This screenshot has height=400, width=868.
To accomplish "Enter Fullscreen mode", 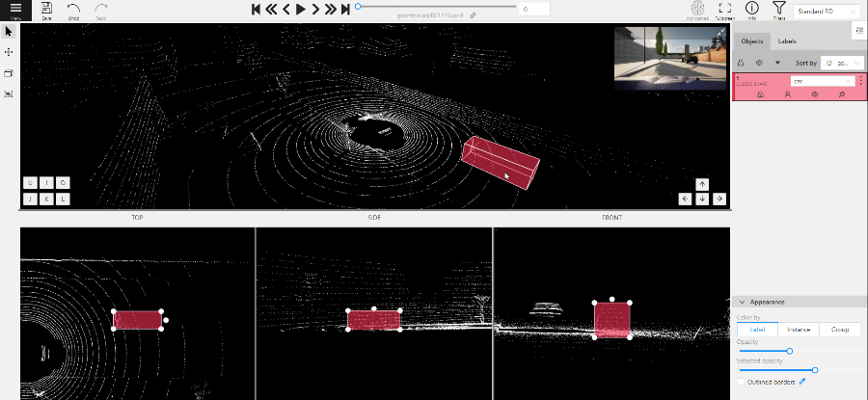I will pos(725,10).
